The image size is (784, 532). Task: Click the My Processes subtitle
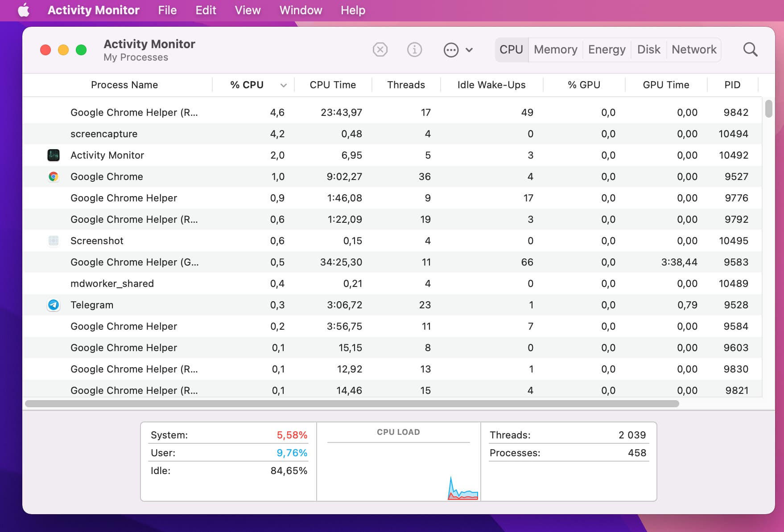(136, 57)
